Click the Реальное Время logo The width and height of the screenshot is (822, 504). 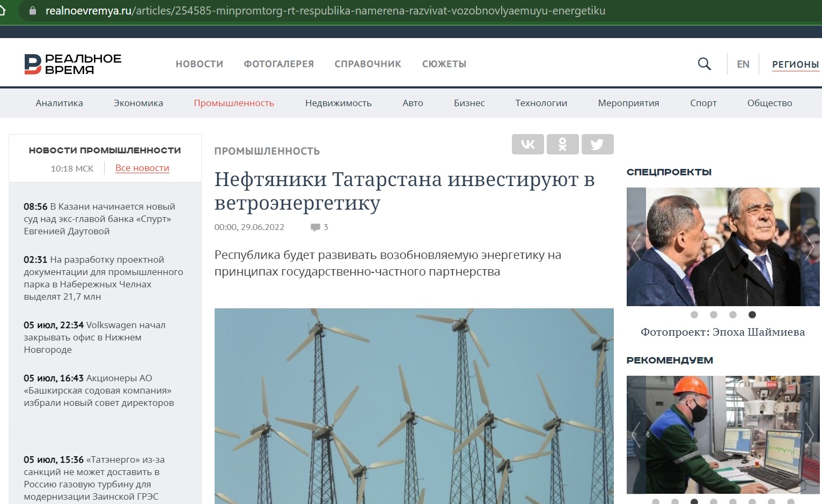(73, 64)
